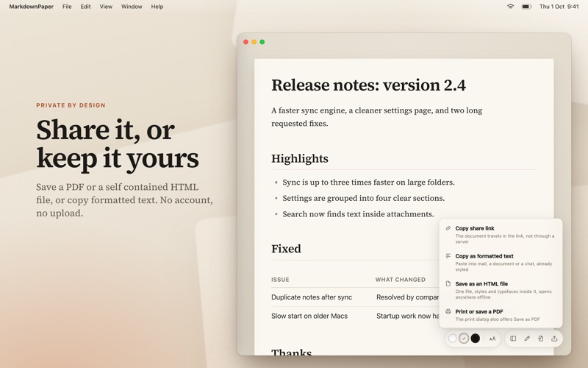
Task: Click the "PRIVATE BY DESIGN" label
Action: (71, 105)
